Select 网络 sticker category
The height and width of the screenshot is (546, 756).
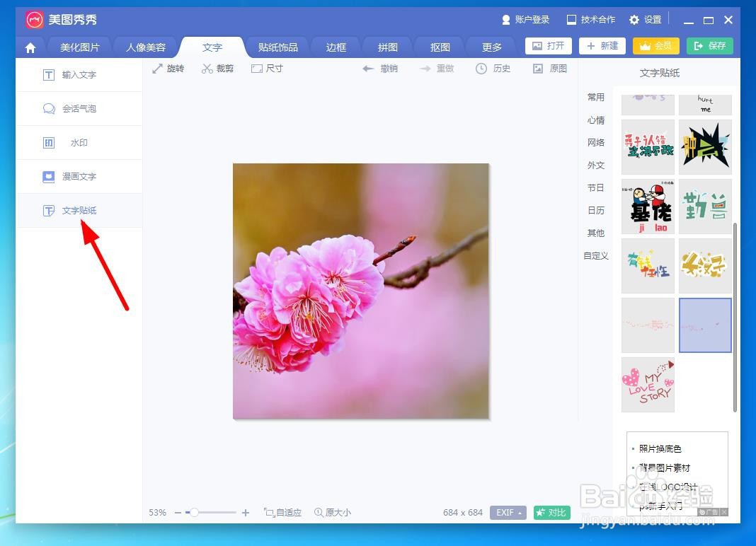tap(596, 143)
